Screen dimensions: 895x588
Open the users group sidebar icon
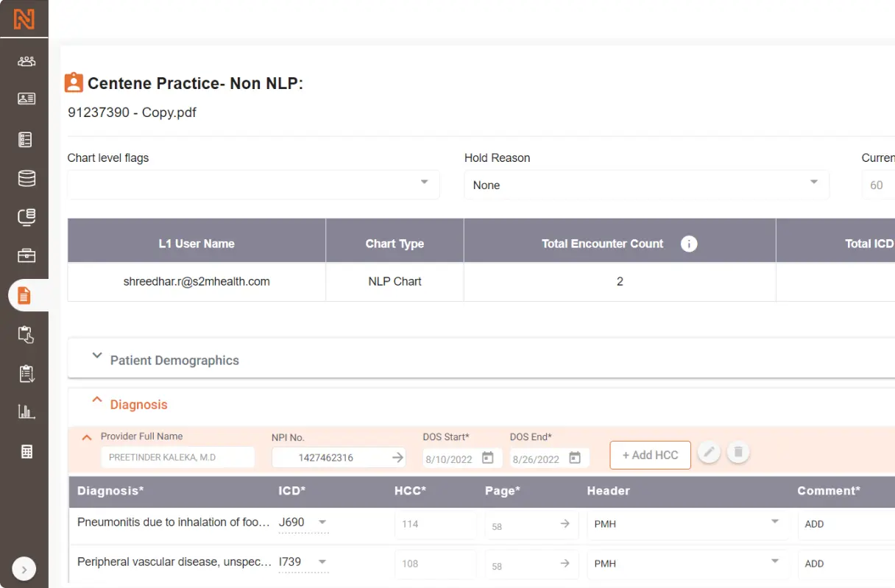click(x=26, y=61)
